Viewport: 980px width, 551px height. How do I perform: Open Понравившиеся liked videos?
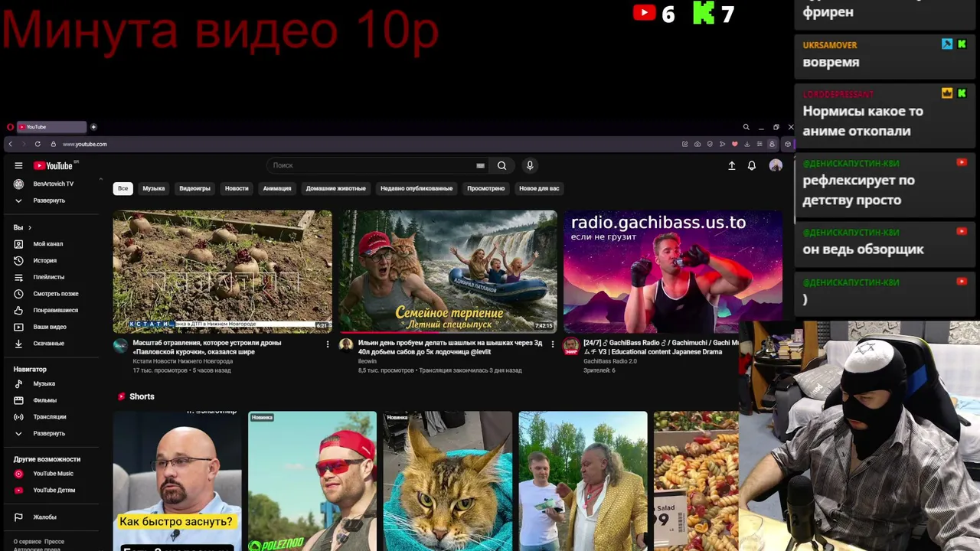point(56,310)
